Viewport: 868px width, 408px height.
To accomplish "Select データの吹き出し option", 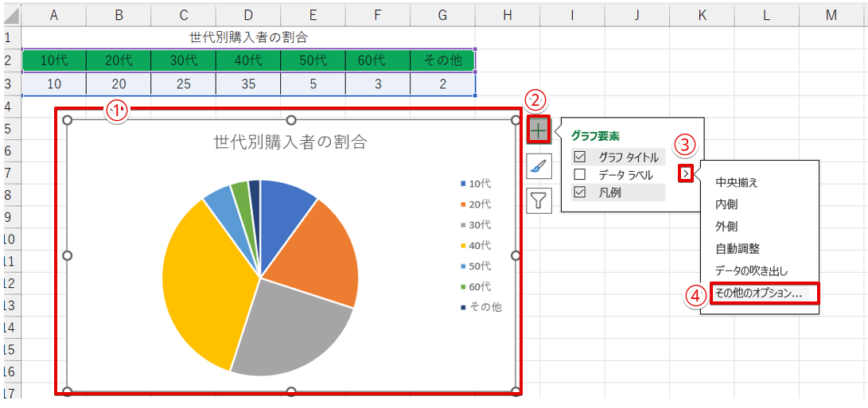I will pyautogui.click(x=751, y=271).
